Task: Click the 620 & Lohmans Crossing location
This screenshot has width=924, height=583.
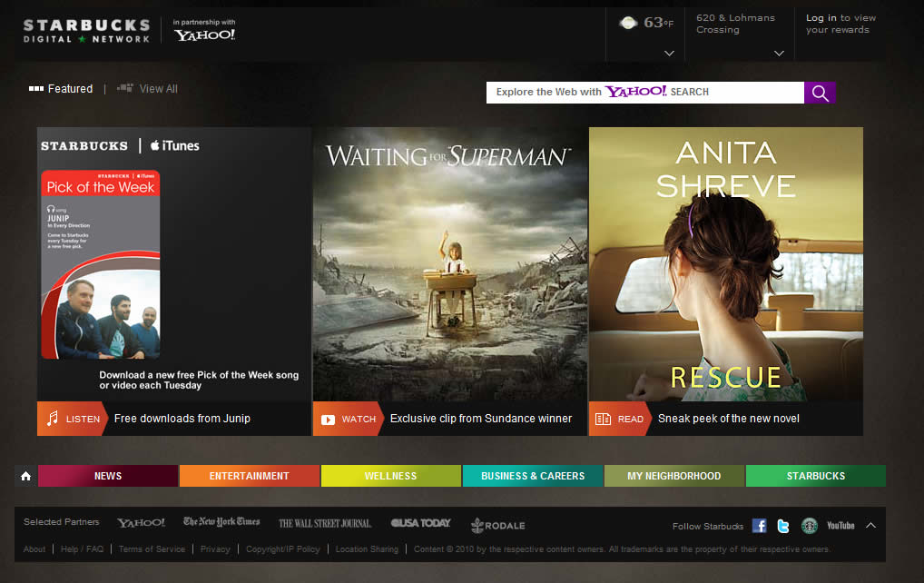Action: point(735,24)
